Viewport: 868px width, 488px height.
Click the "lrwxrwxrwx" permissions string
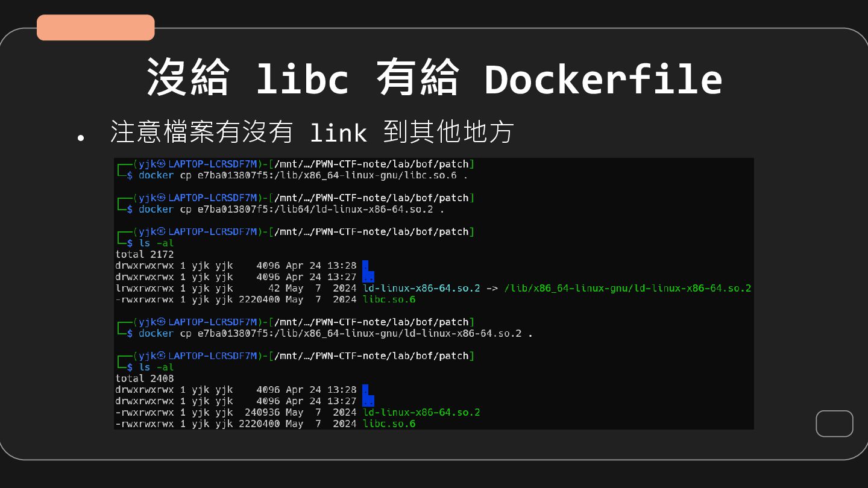click(145, 288)
